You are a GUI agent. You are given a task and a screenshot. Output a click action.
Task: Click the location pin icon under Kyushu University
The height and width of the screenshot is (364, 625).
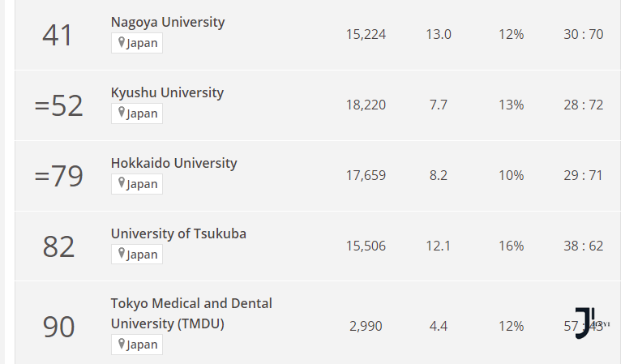pos(122,113)
